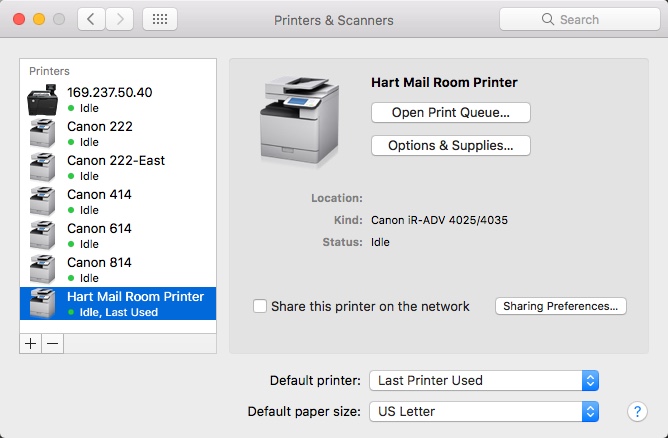
Task: Enable Share this printer on the network
Action: [260, 306]
